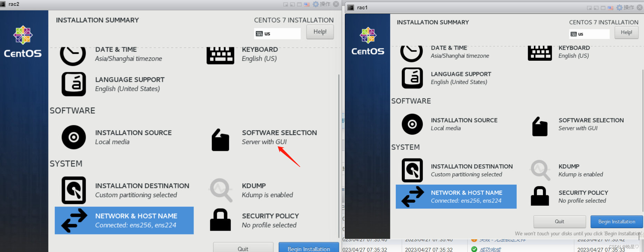This screenshot has height=252, width=644.
Task: Click 'Local media' in rac1
Action: click(446, 128)
